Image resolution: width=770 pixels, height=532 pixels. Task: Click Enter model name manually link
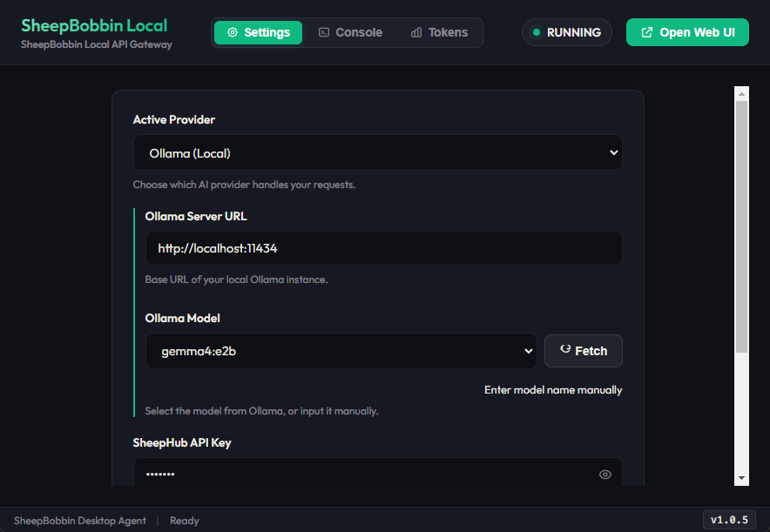553,390
